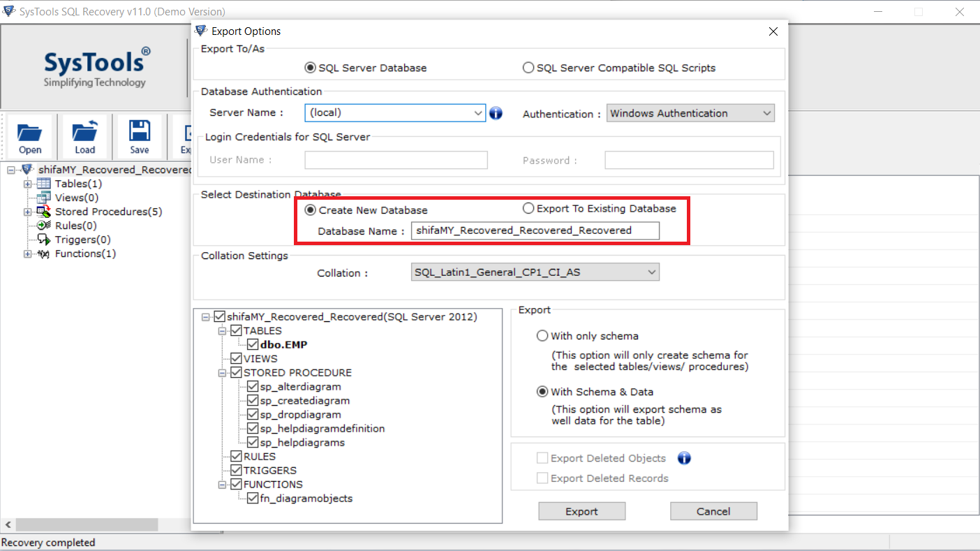Select the Rules(0) icon in left tree
This screenshot has height=551, width=980.
pyautogui.click(x=43, y=226)
